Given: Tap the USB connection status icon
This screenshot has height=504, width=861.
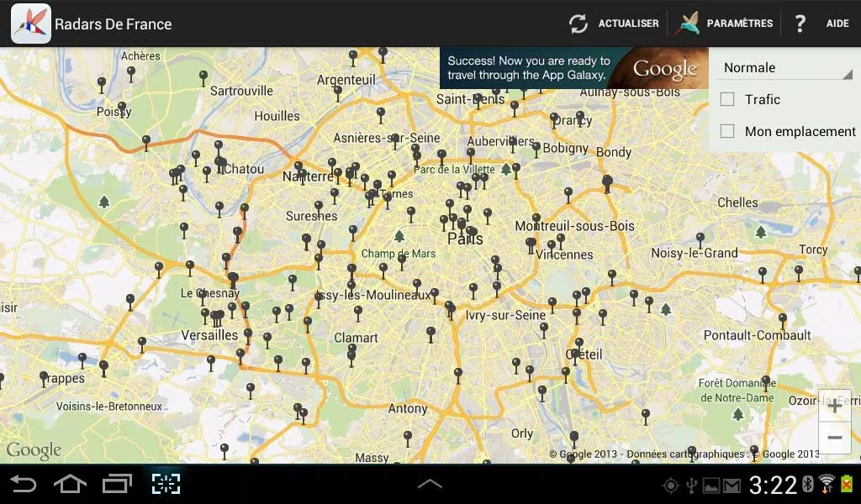Looking at the screenshot, I should [691, 486].
